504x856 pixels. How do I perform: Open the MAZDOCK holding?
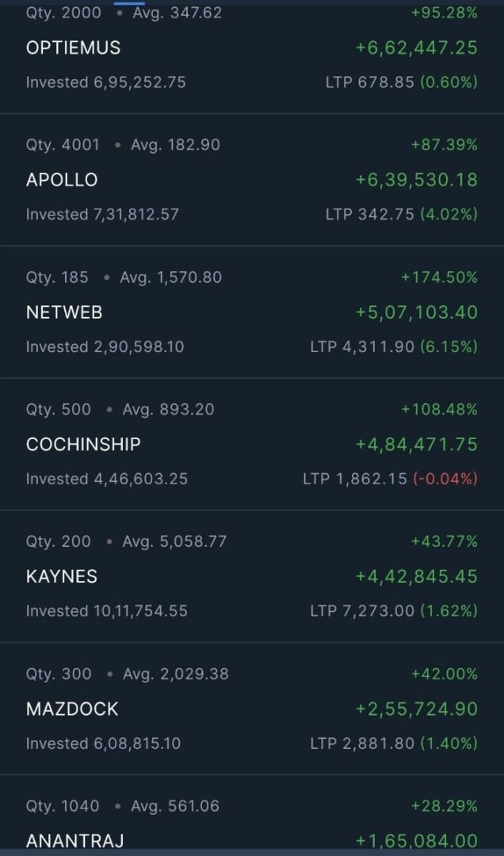[72, 709]
